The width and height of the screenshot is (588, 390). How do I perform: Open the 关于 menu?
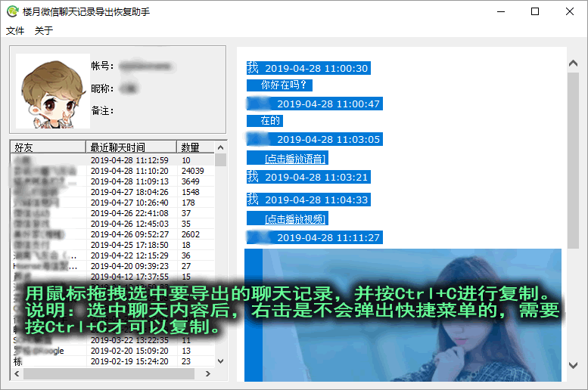(43, 31)
